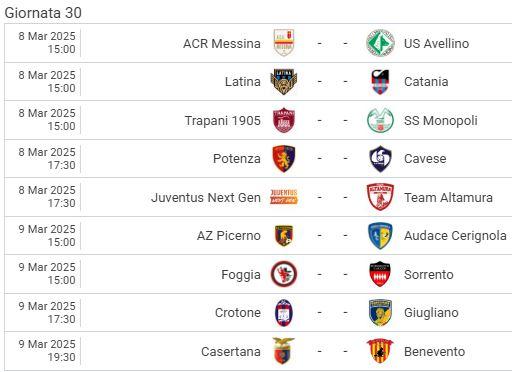Open the Latina team logo
The image size is (512, 372).
click(x=284, y=82)
